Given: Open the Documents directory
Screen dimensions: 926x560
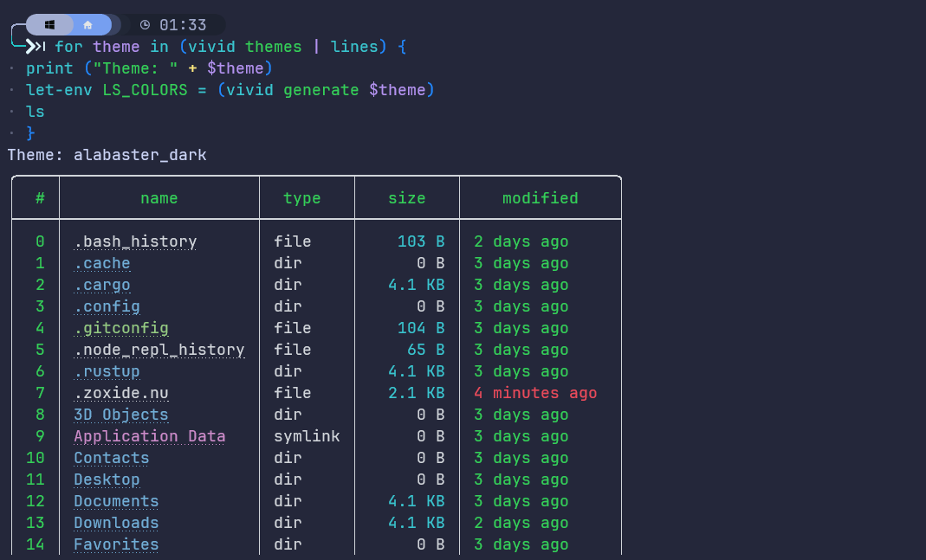Looking at the screenshot, I should click(116, 501).
